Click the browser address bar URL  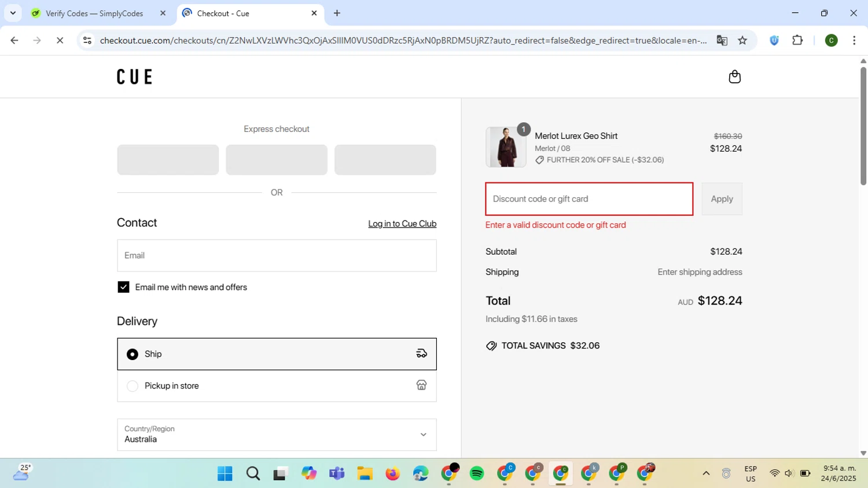pos(403,41)
